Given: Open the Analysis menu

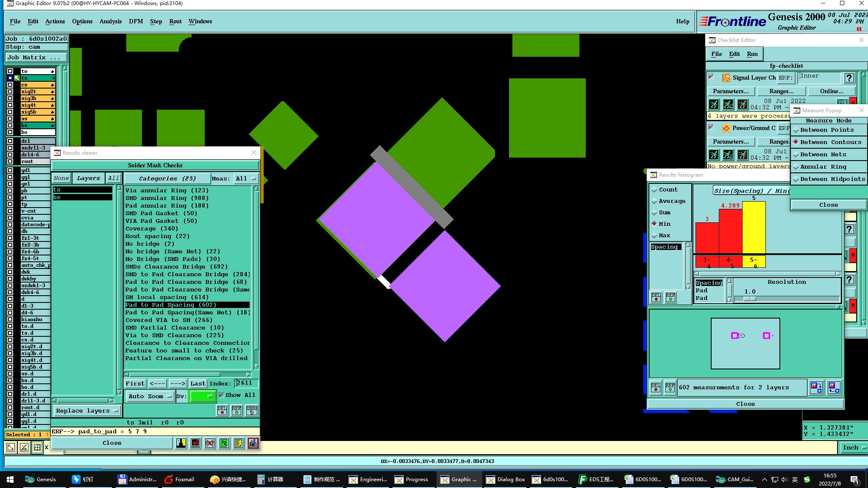Looking at the screenshot, I should pos(110,22).
